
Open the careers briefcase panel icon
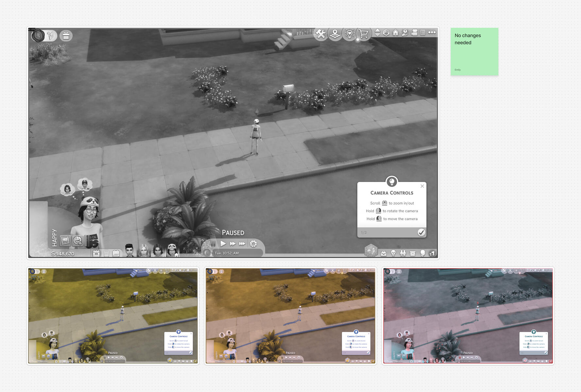[x=384, y=253]
